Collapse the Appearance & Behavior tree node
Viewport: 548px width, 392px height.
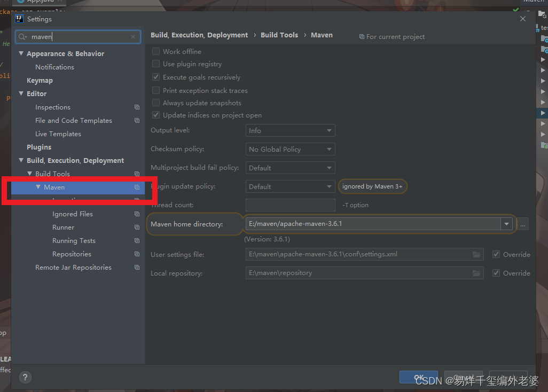21,53
